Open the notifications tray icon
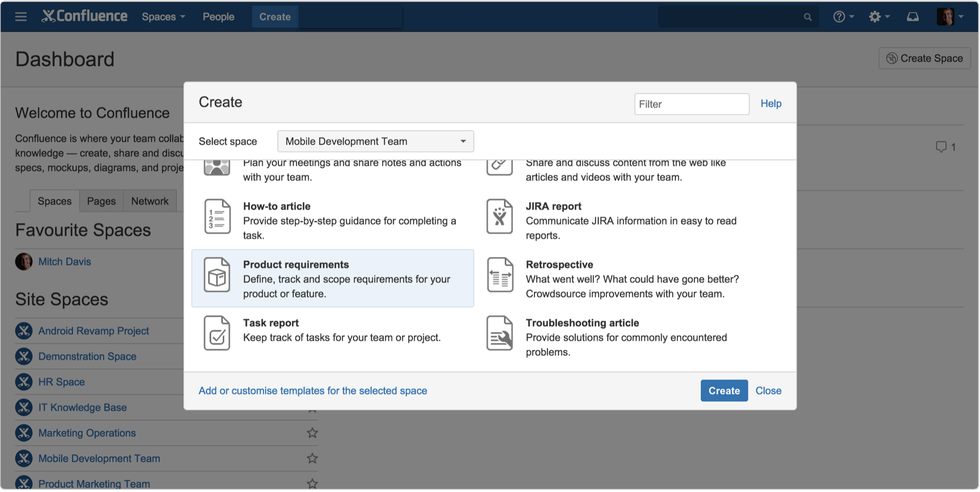Image resolution: width=980 pixels, height=492 pixels. coord(913,17)
